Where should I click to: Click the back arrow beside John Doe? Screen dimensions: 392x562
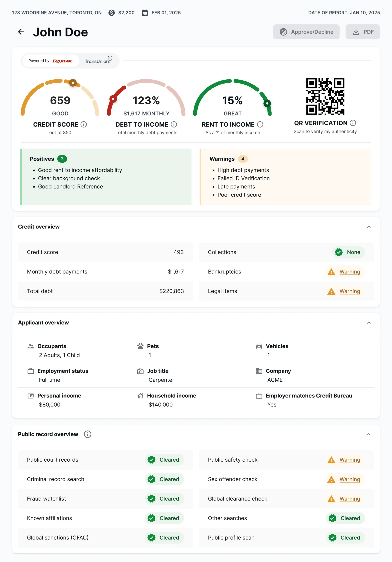point(21,32)
